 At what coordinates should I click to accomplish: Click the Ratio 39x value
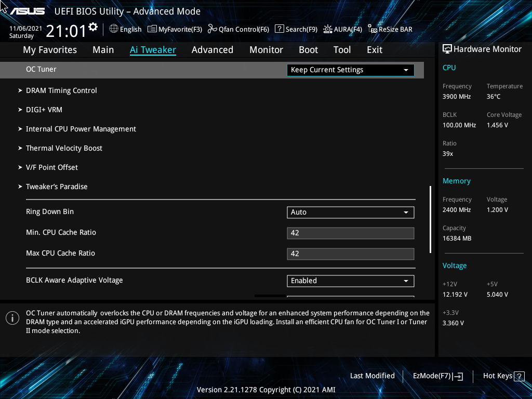(x=448, y=154)
